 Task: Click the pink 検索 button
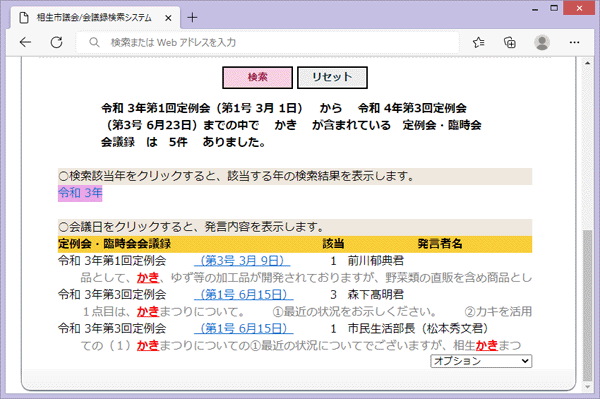[258, 78]
